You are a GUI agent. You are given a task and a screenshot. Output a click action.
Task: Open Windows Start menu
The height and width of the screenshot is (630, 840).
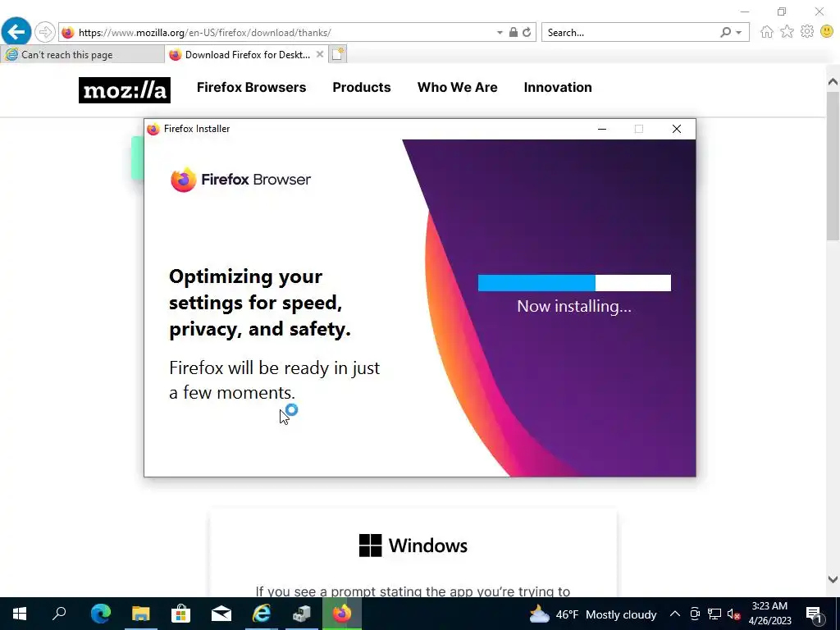coord(20,614)
